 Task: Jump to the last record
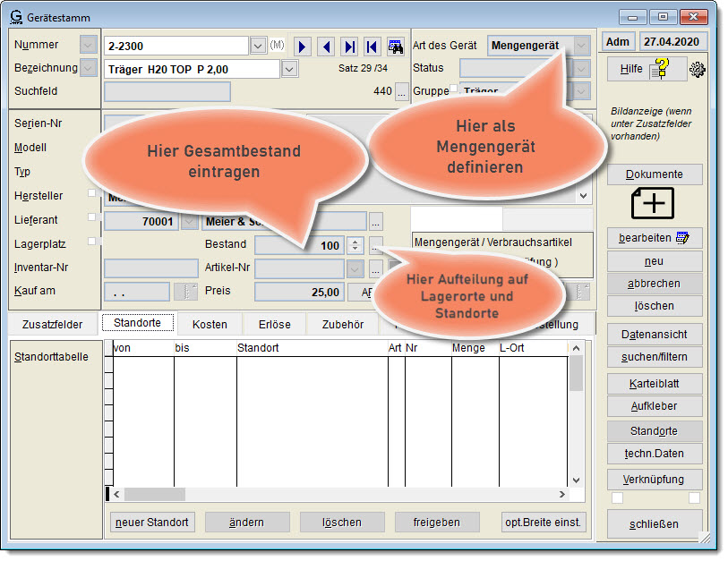[x=349, y=46]
